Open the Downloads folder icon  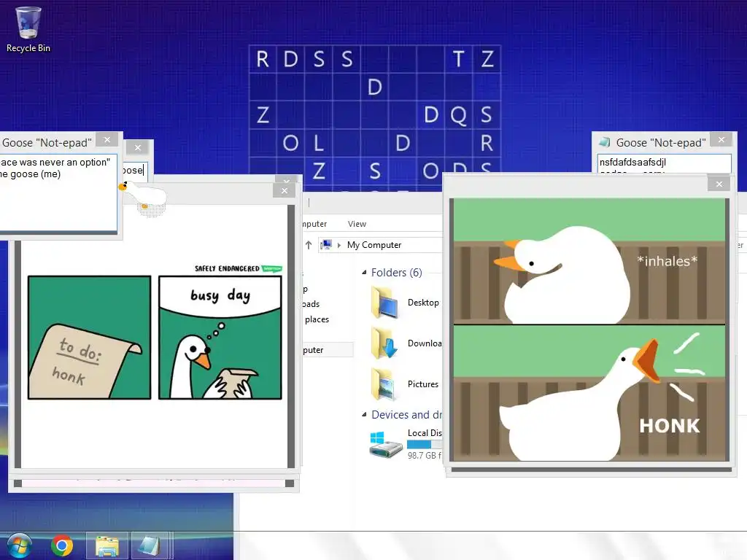384,343
